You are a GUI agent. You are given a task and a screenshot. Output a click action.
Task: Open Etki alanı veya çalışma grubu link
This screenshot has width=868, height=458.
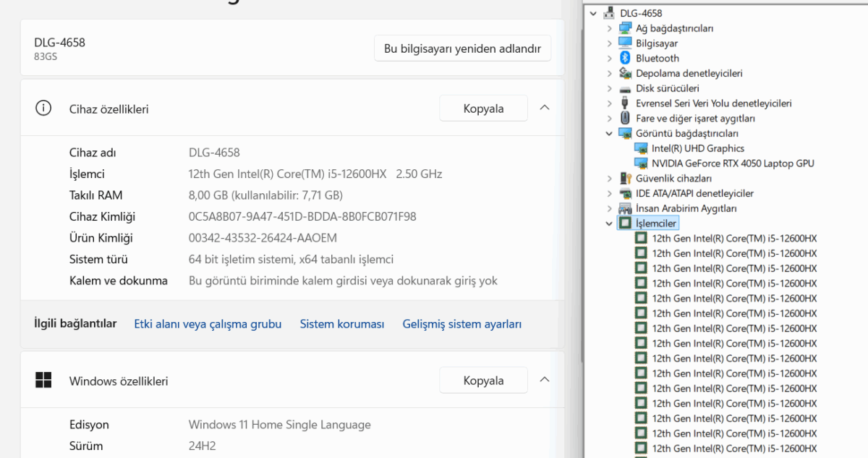coord(208,324)
